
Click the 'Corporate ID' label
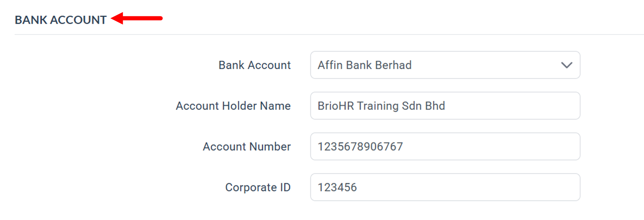[x=258, y=187]
